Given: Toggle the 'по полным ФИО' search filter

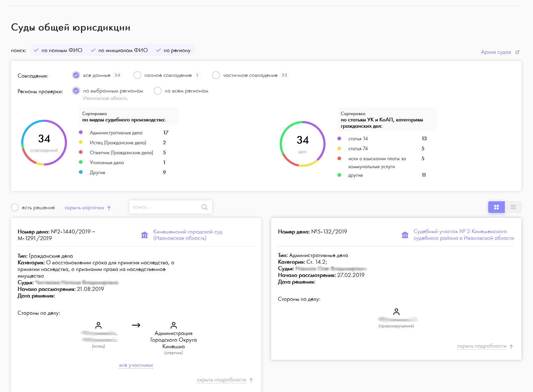Looking at the screenshot, I should pos(58,50).
